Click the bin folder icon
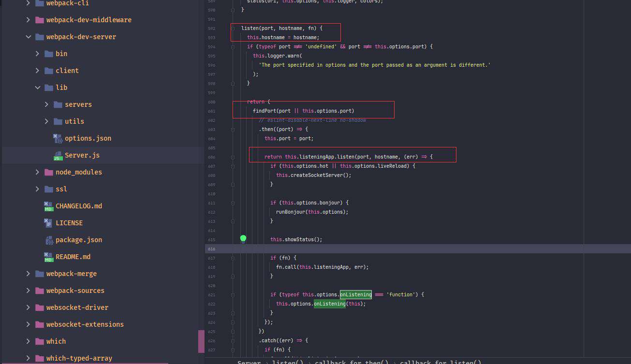Image resolution: width=631 pixels, height=364 pixels. [48, 54]
